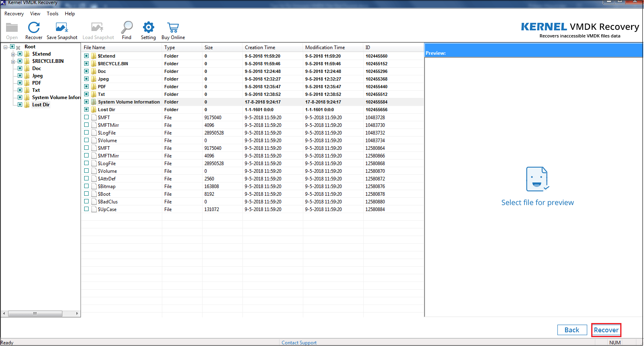Open the Help menu
The image size is (644, 346).
pos(70,14)
